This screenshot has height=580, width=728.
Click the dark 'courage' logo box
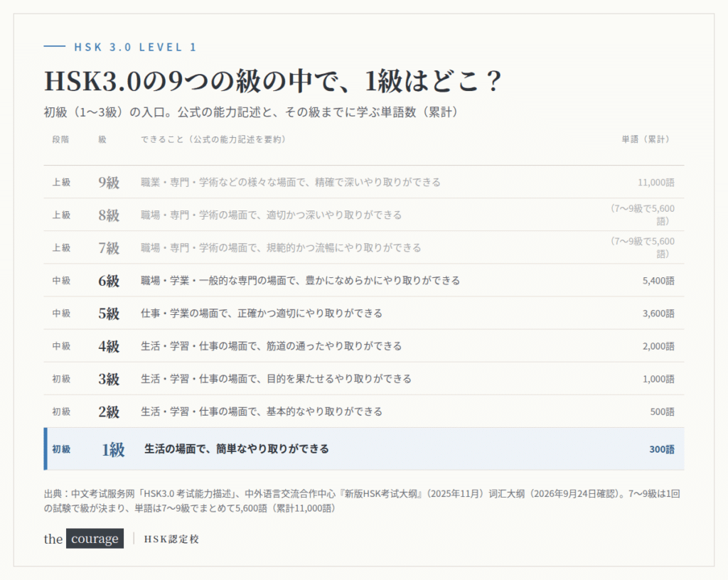95,538
